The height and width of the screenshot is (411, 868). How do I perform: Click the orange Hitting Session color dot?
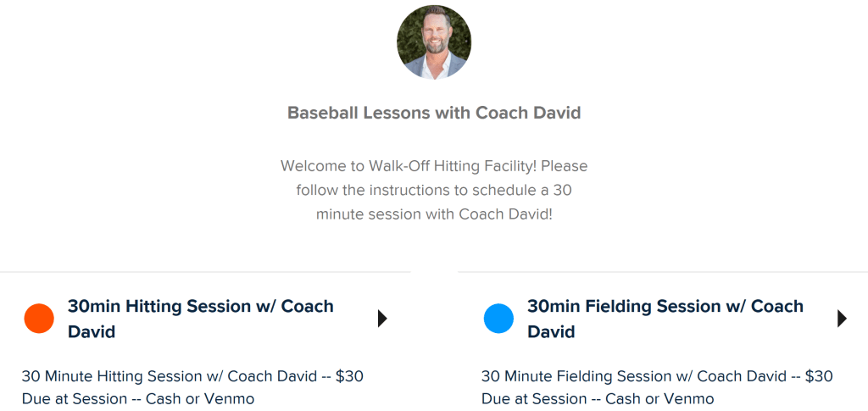coord(39,319)
